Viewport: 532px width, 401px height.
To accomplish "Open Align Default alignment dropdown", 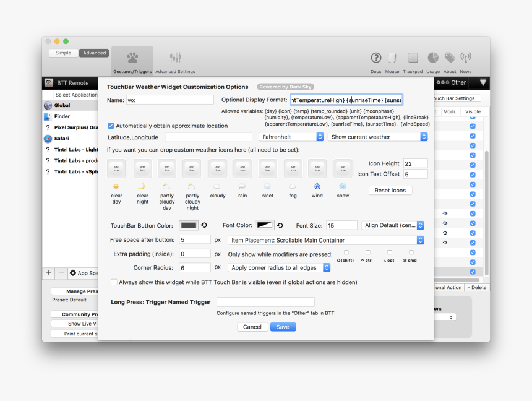I will [x=393, y=225].
